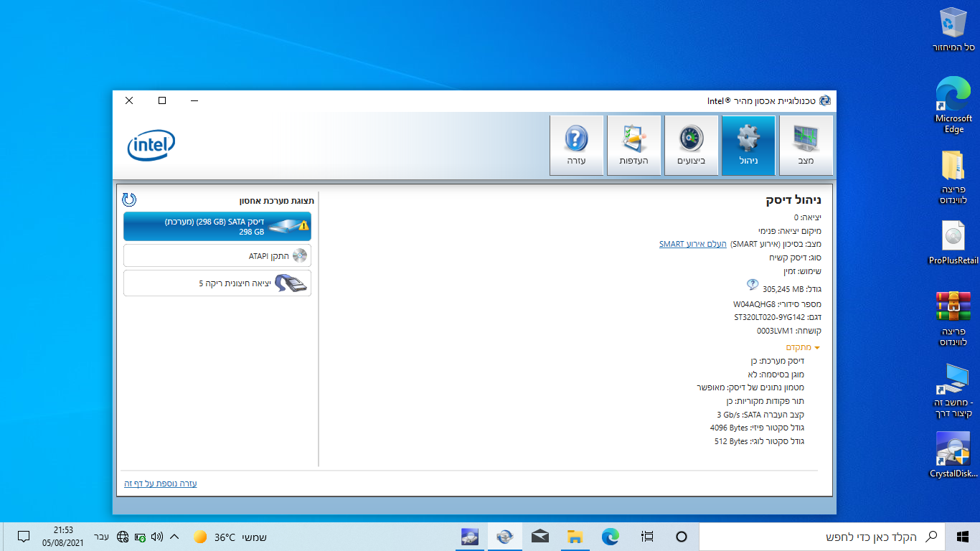Screen dimensions: 980x551
Task: Select the ניהול (Manage) tab
Action: click(x=748, y=146)
